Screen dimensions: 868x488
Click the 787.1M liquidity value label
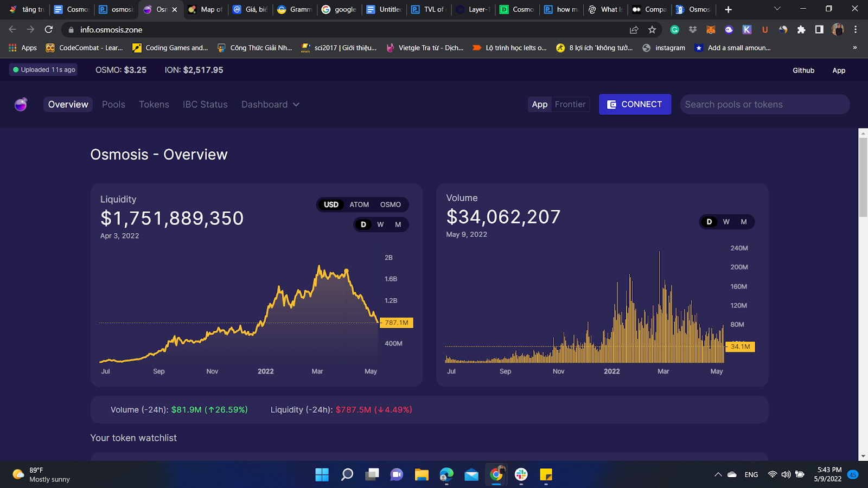397,323
